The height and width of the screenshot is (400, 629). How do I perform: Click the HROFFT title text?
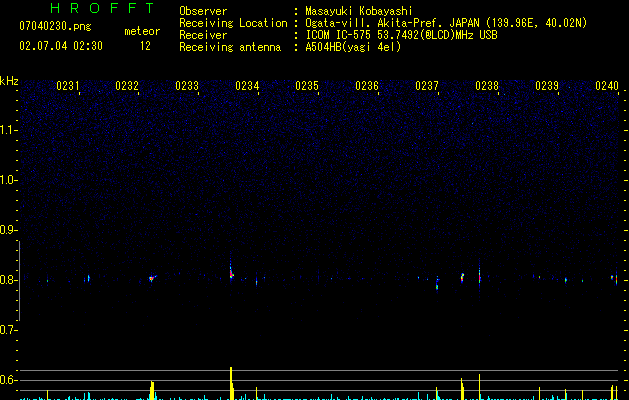(103, 8)
